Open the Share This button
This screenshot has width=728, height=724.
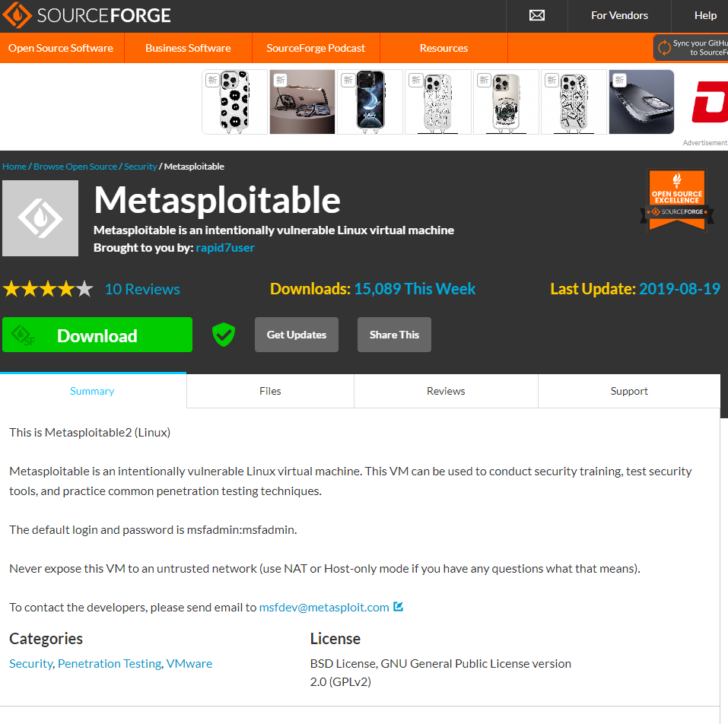(x=394, y=335)
